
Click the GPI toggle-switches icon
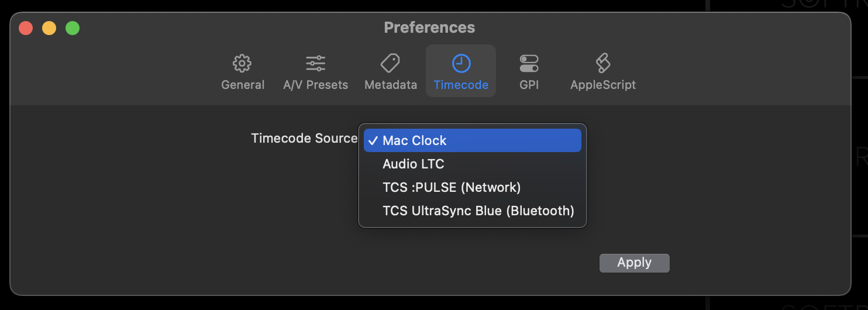point(529,63)
